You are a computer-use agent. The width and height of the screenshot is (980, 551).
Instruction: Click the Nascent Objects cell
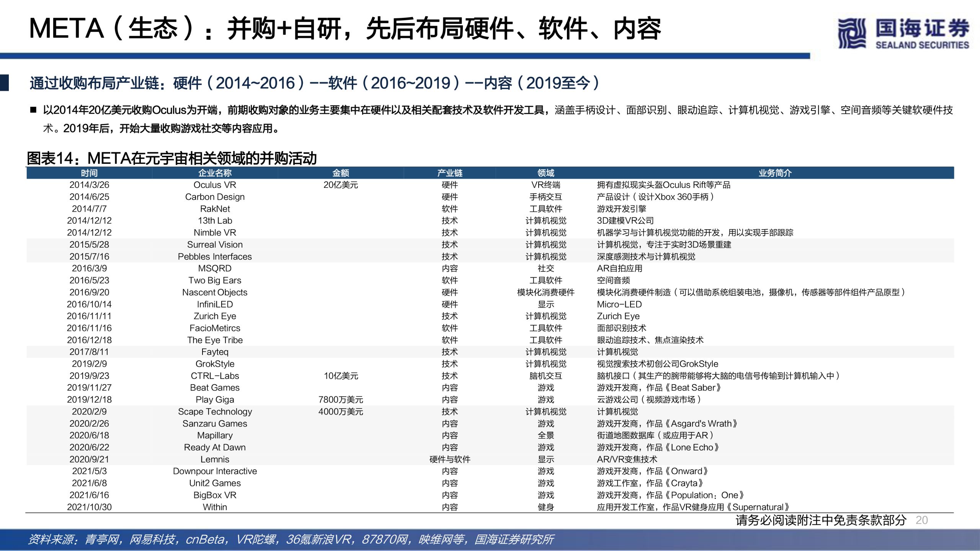[x=215, y=292]
